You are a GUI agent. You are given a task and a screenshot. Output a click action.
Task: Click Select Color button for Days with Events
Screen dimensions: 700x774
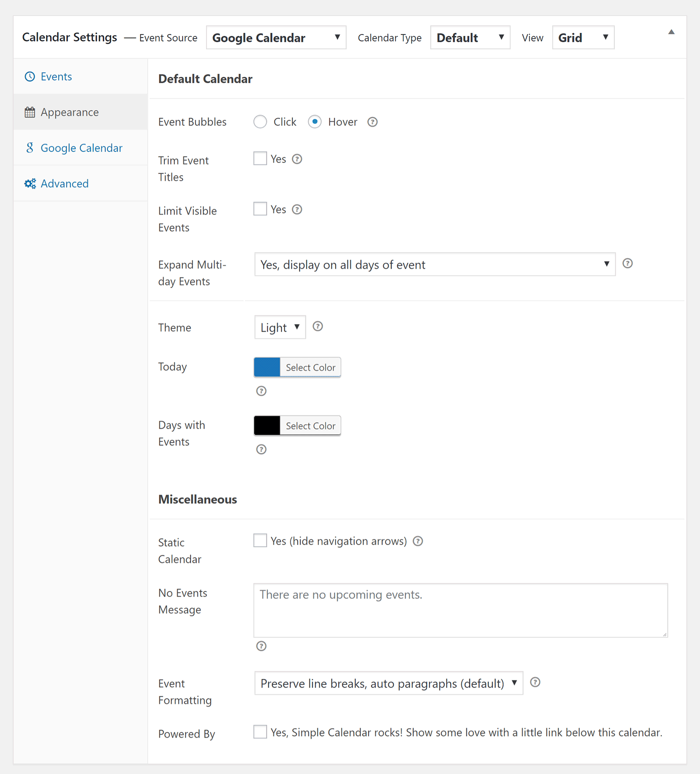(311, 426)
